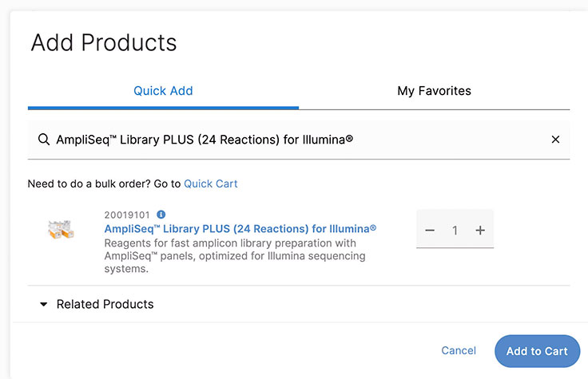Click the Related Products section label

click(105, 304)
